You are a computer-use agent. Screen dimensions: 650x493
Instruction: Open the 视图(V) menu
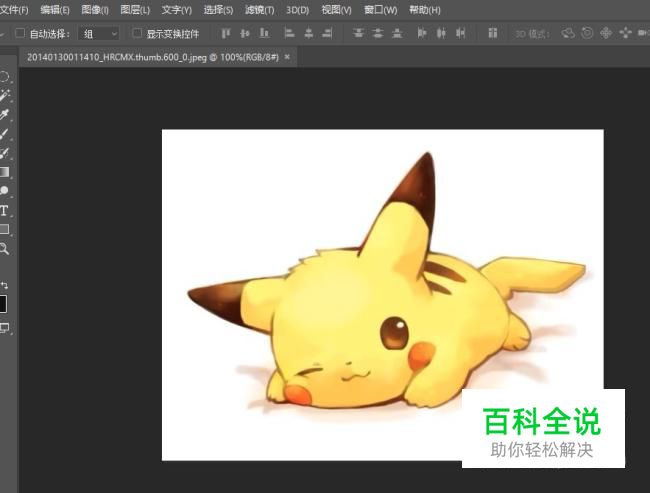(336, 10)
